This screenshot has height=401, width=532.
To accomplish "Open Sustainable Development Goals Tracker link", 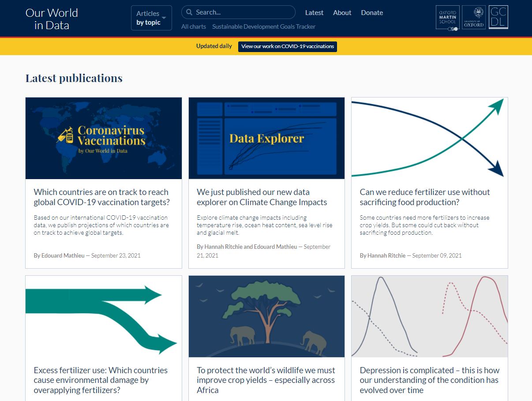I will pos(264,26).
